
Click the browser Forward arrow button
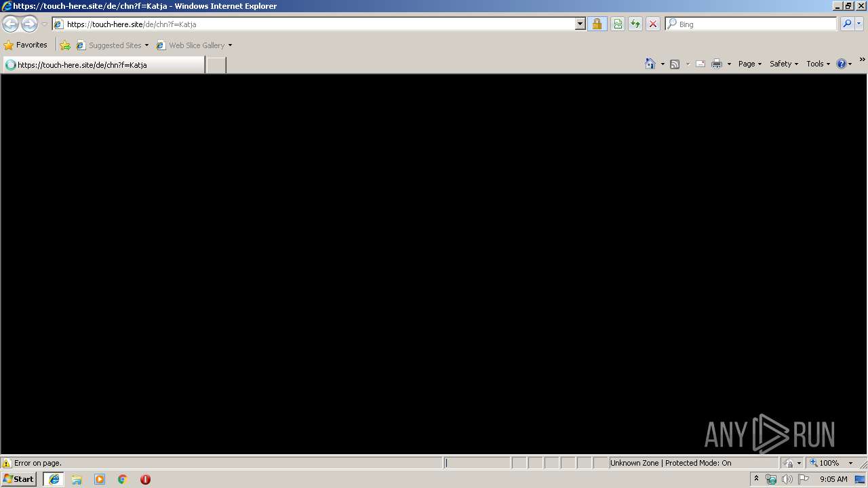point(29,24)
